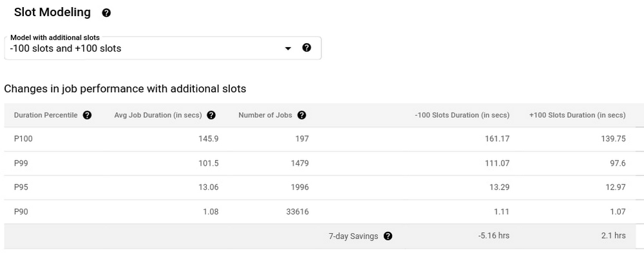Click the +100 Slots Duration column header
644x259 pixels.
coord(577,115)
